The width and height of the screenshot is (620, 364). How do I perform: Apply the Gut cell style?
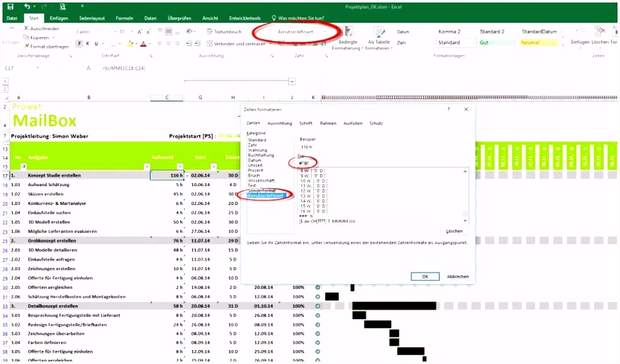[x=498, y=43]
